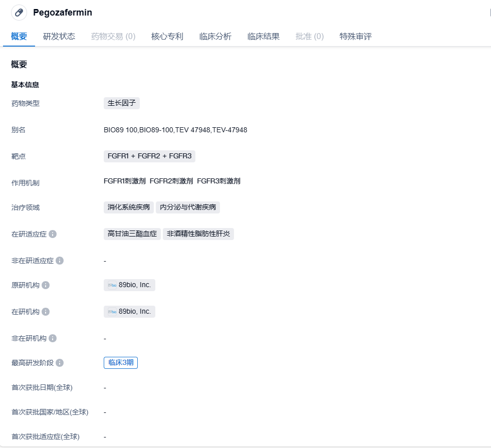Open the 非酒精性脂肪性肝炎 indication tag
The width and height of the screenshot is (491, 448).
198,234
